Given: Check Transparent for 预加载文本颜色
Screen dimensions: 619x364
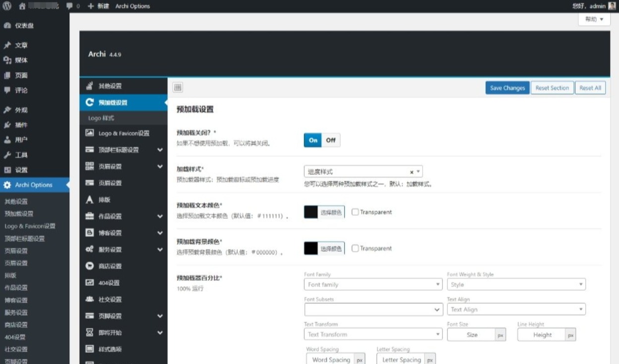Looking at the screenshot, I should [355, 212].
